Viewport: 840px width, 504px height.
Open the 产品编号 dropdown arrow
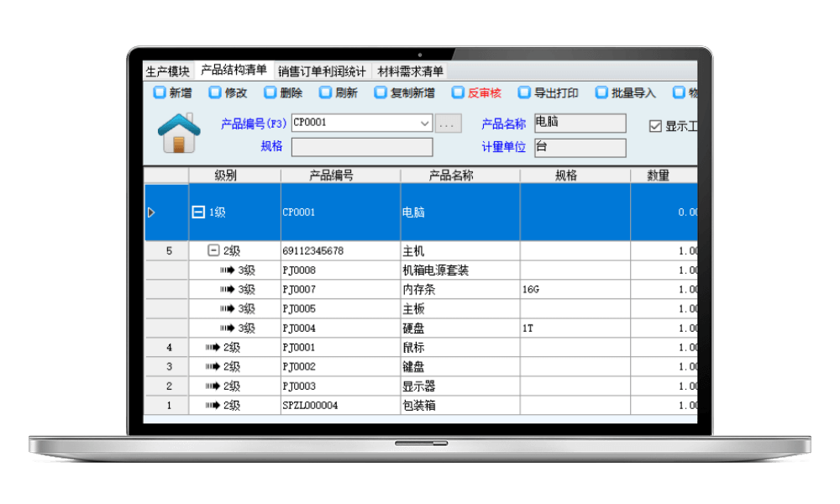424,123
